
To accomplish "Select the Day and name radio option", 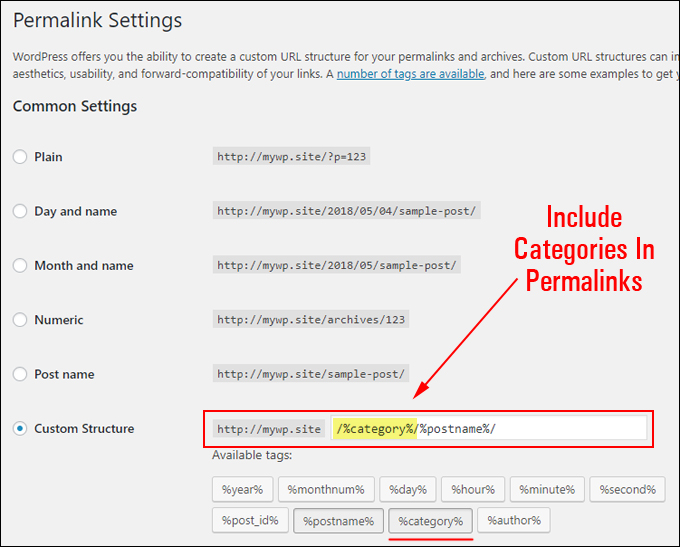I will pyautogui.click(x=20, y=211).
